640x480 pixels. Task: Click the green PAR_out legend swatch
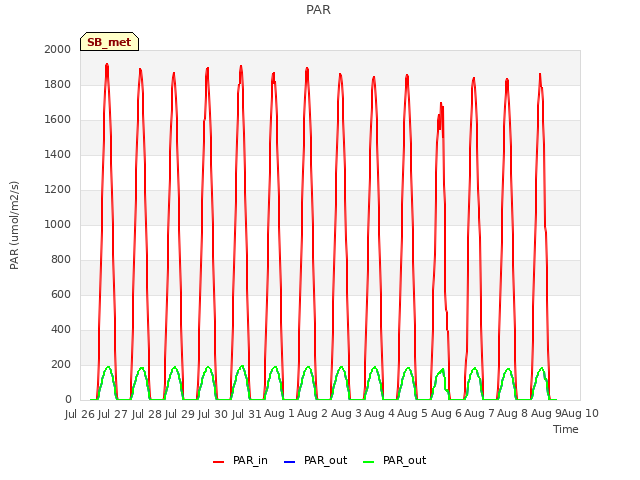tap(368, 462)
